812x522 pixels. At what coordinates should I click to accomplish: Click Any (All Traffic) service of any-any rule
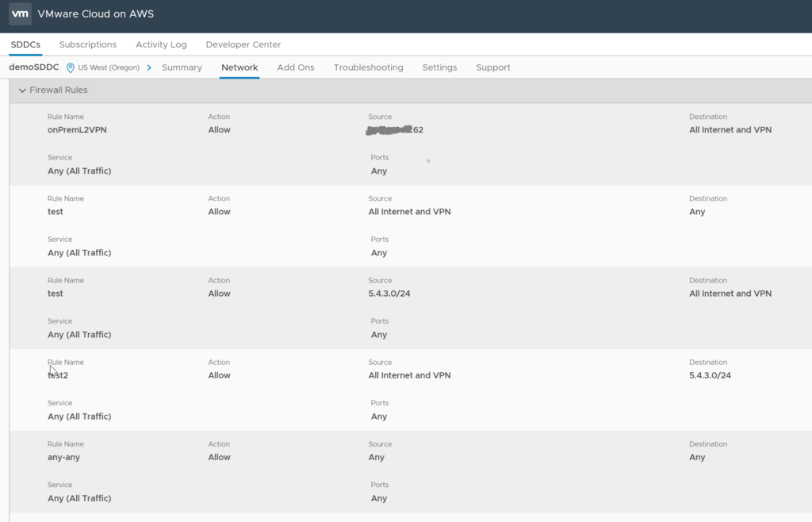pos(79,498)
